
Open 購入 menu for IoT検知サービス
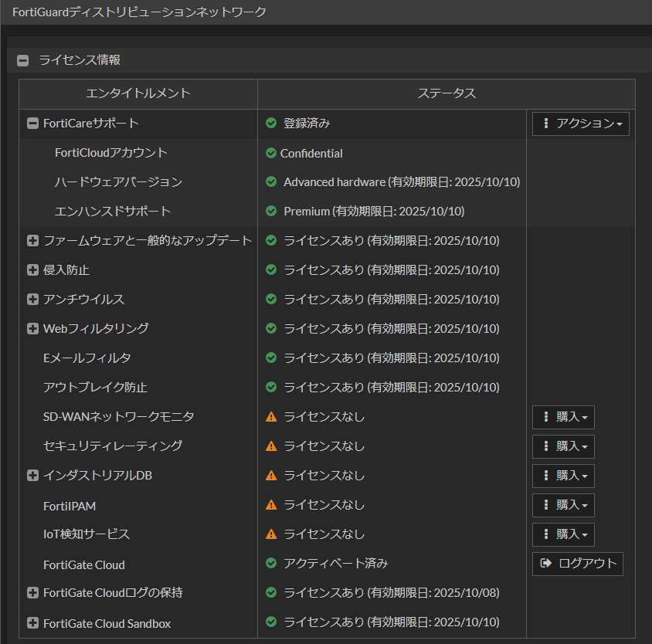[x=563, y=534]
